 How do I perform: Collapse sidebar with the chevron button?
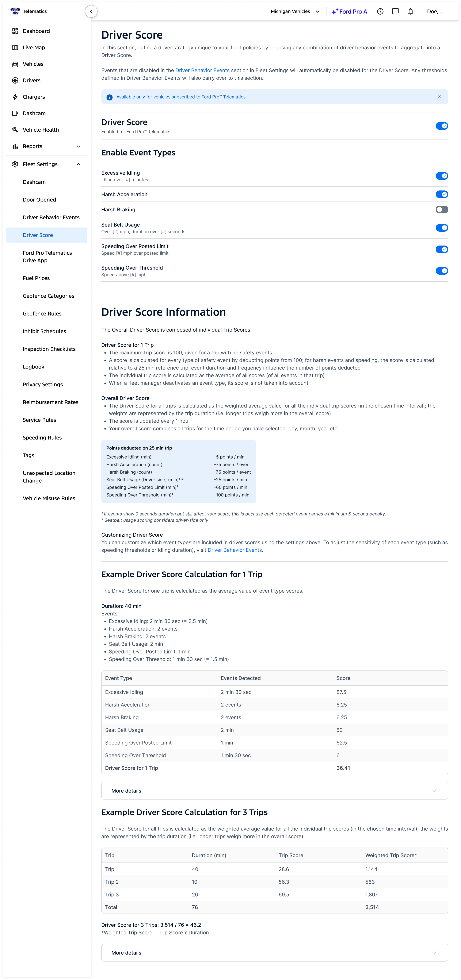click(91, 11)
